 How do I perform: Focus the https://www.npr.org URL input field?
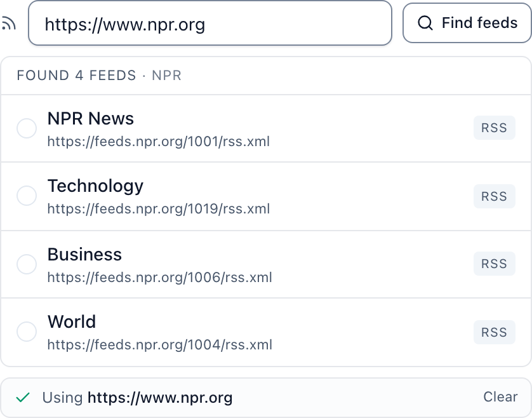[x=210, y=23]
